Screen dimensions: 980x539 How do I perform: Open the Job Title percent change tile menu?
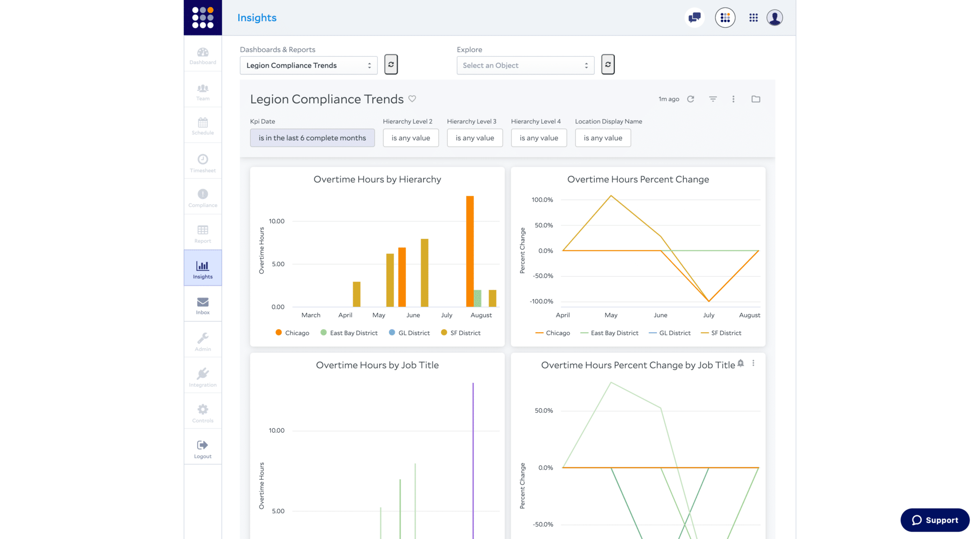(753, 363)
